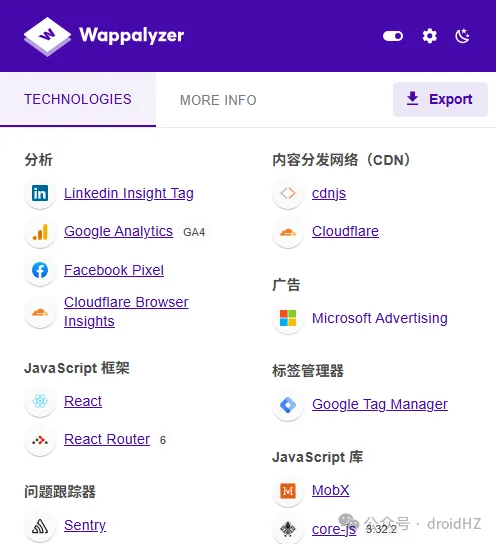Click the JavaScript 框架 category heading
The height and width of the screenshot is (544, 496).
[77, 368]
